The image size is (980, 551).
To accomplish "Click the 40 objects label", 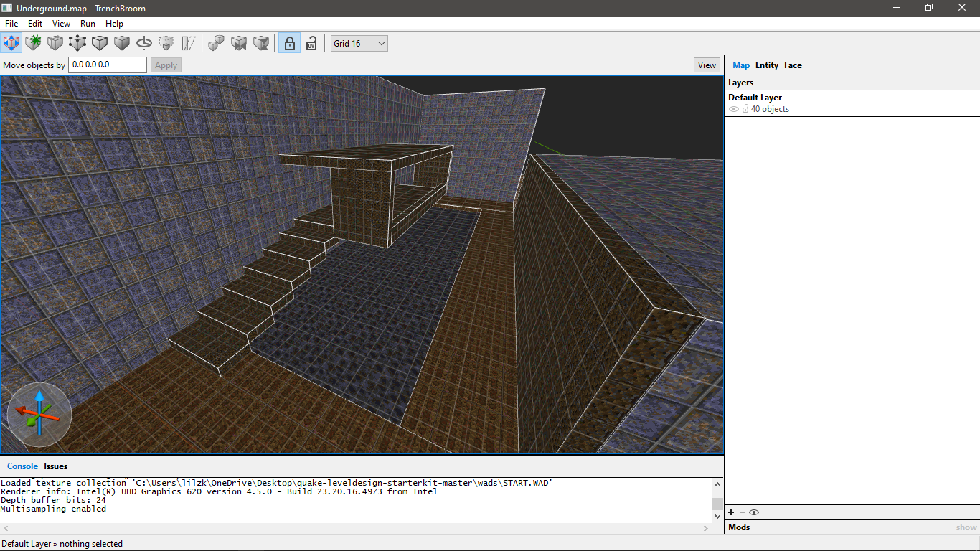I will click(x=770, y=109).
